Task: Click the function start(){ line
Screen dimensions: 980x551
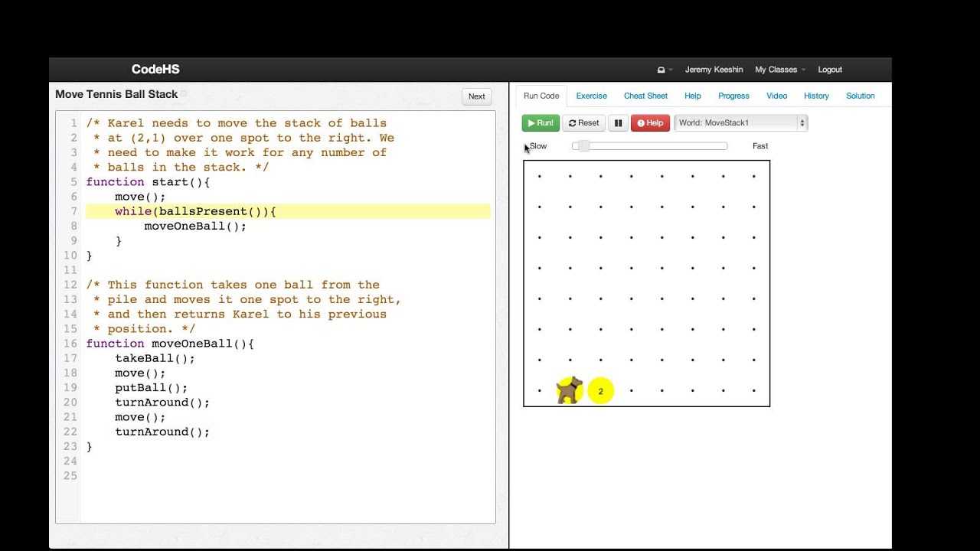Action: (x=148, y=182)
